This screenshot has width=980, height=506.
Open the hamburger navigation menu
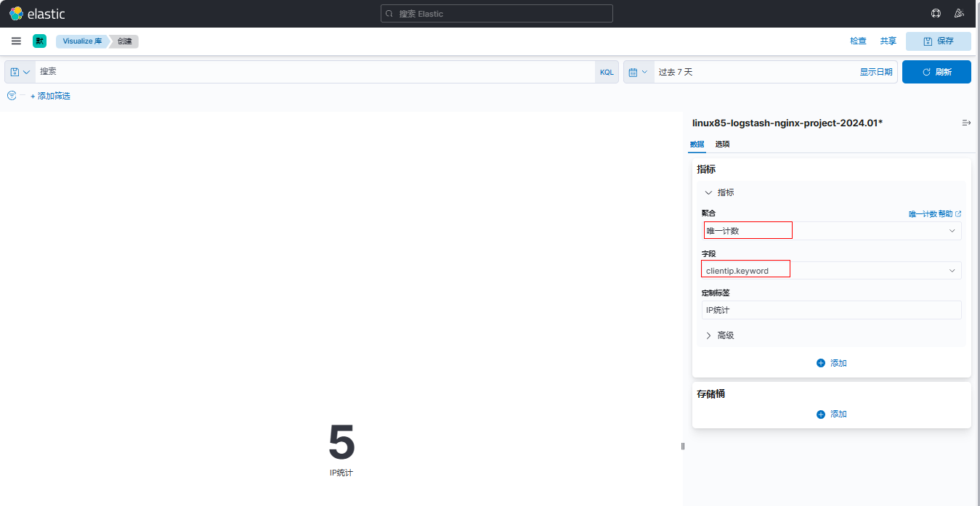(16, 41)
